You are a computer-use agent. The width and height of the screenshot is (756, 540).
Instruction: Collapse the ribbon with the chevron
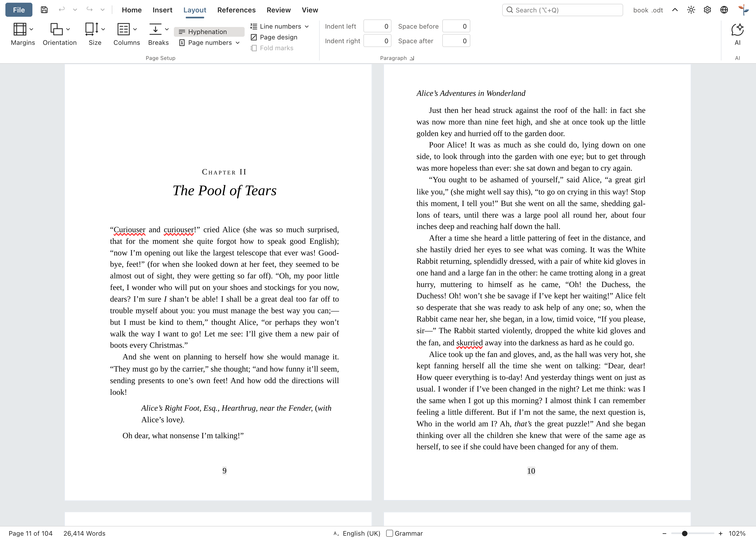click(x=675, y=10)
